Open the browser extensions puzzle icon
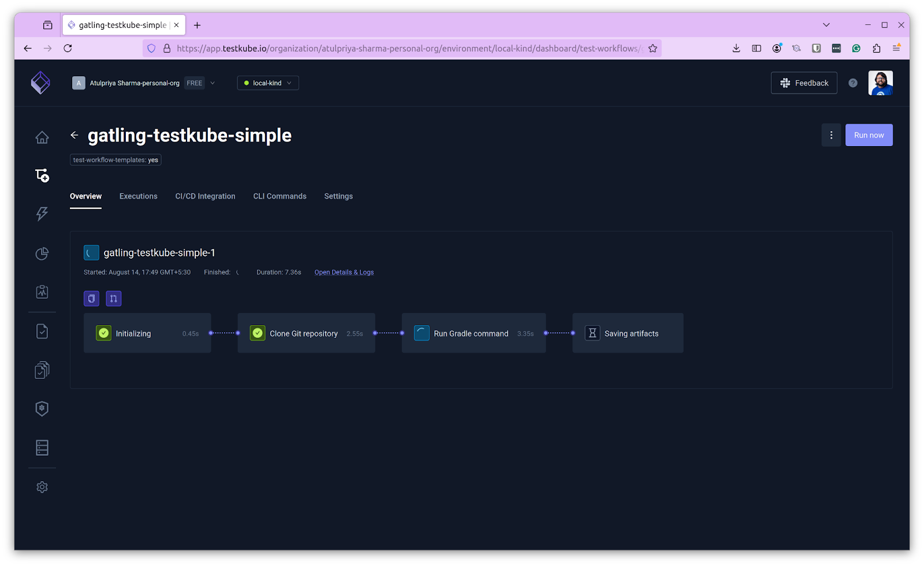 tap(877, 49)
